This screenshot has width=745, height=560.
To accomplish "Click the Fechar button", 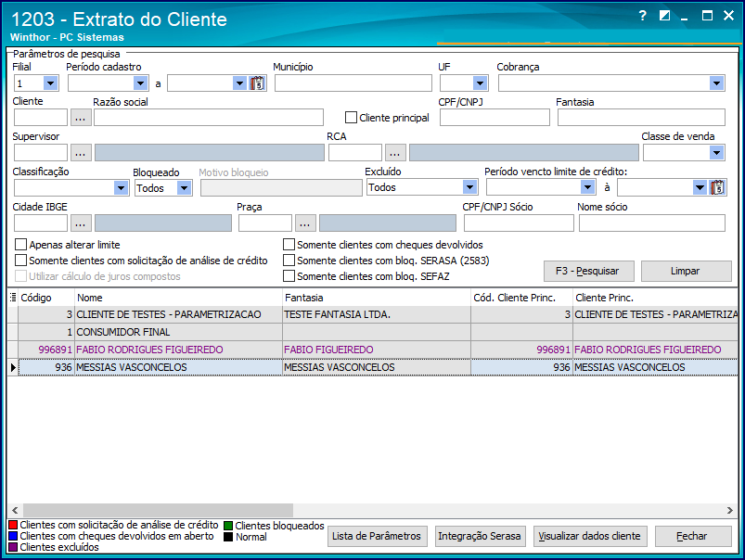I will coord(693,536).
